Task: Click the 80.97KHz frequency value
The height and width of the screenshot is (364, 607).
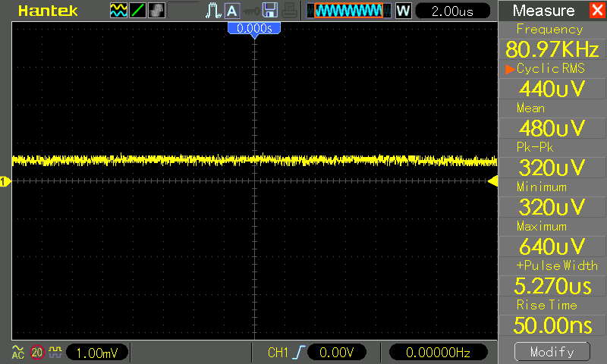Action: (552, 49)
